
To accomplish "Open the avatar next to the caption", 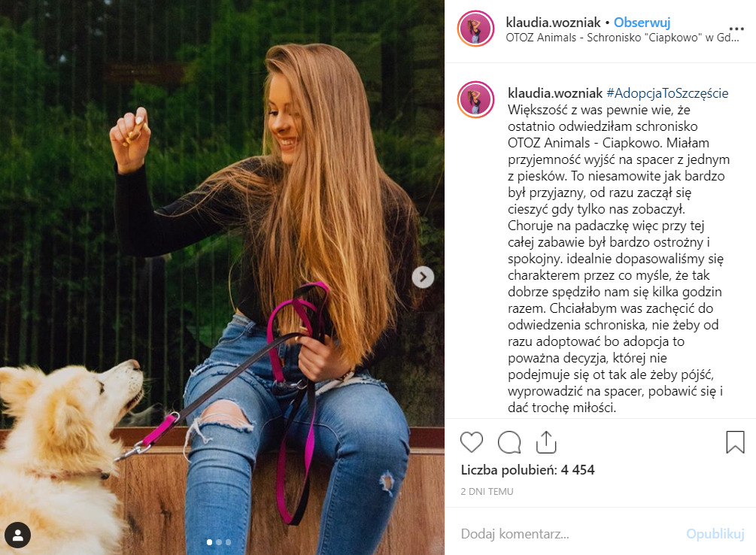I will pyautogui.click(x=476, y=100).
